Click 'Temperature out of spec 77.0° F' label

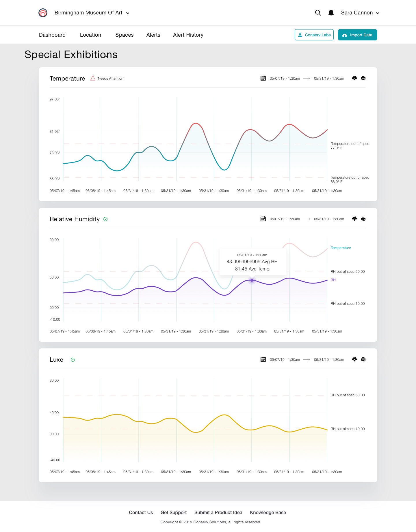coord(350,146)
